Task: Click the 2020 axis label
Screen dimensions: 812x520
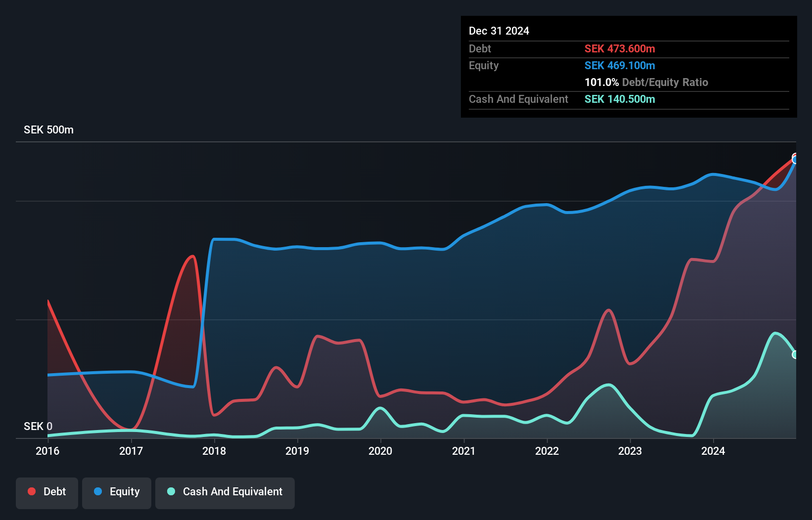Action: click(380, 451)
